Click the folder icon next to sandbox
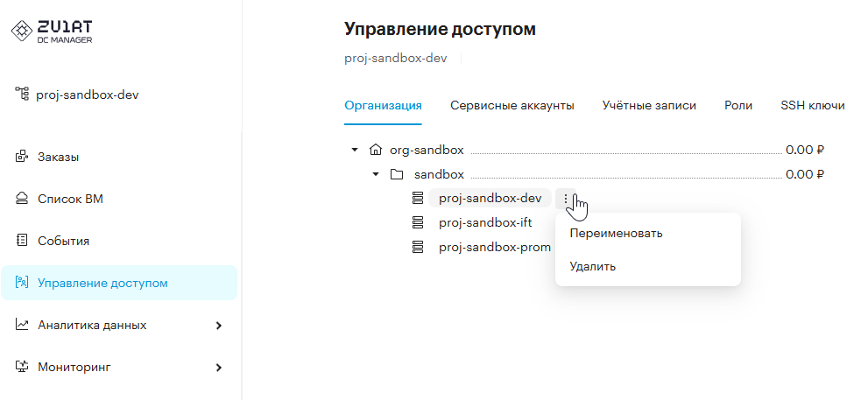Image resolution: width=868 pixels, height=400 pixels. (397, 174)
